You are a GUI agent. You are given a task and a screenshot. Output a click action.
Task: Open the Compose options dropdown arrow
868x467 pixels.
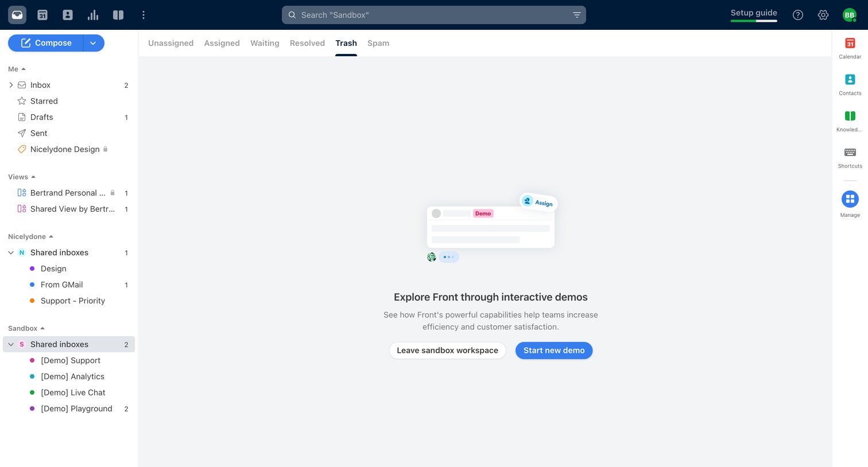(x=94, y=43)
